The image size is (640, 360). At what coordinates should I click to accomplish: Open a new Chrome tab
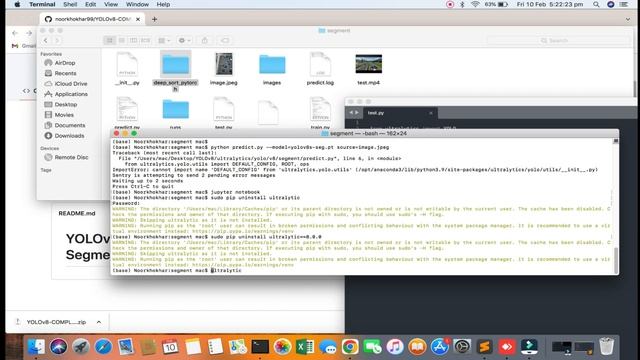[154, 19]
